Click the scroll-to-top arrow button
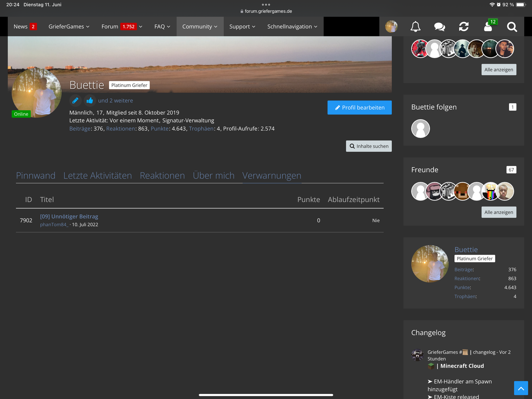Viewport: 532px width, 399px height. 521,388
